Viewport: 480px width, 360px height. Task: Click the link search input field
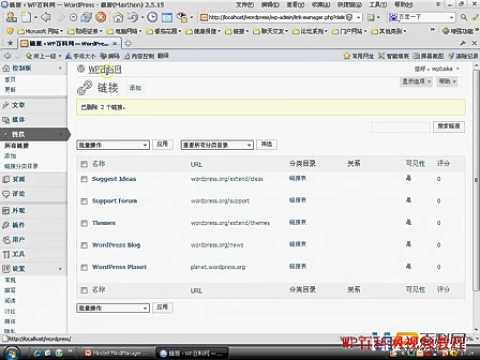point(400,126)
